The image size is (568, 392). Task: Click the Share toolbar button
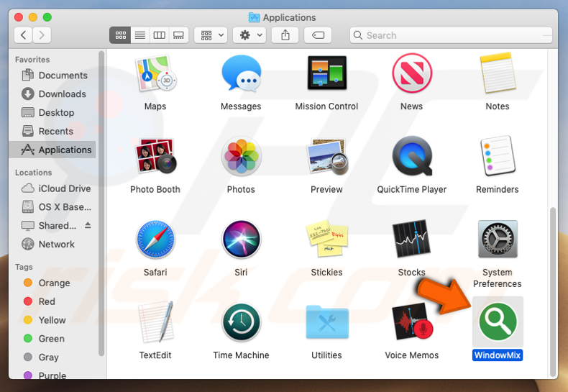tap(285, 35)
